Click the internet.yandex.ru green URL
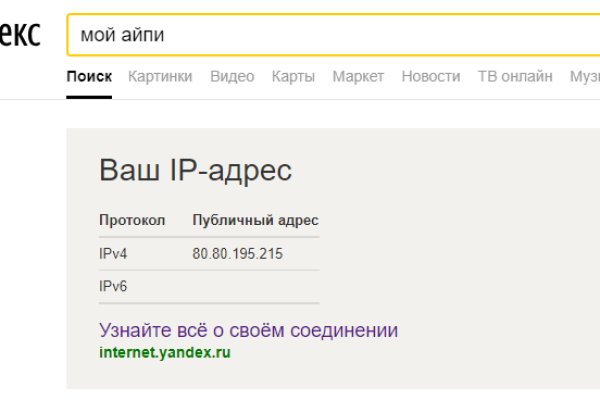 click(x=164, y=352)
